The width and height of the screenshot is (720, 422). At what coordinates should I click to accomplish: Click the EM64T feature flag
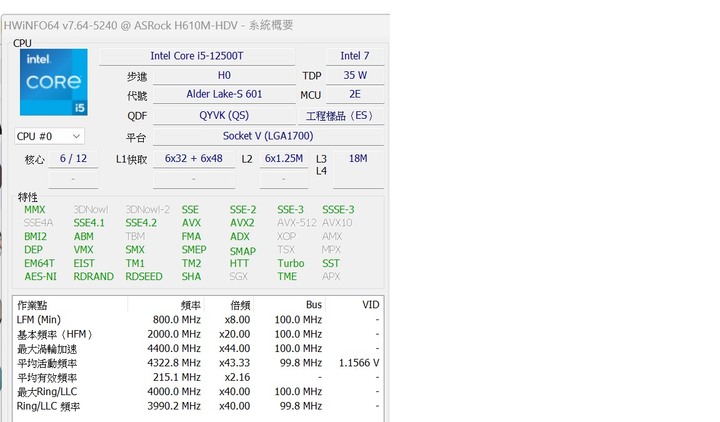39,264
